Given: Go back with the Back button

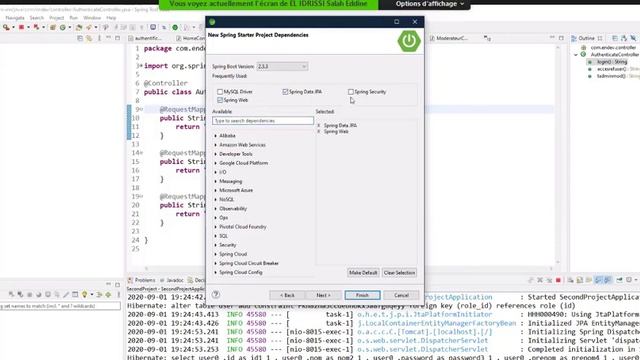Looking at the screenshot, I should (x=287, y=295).
